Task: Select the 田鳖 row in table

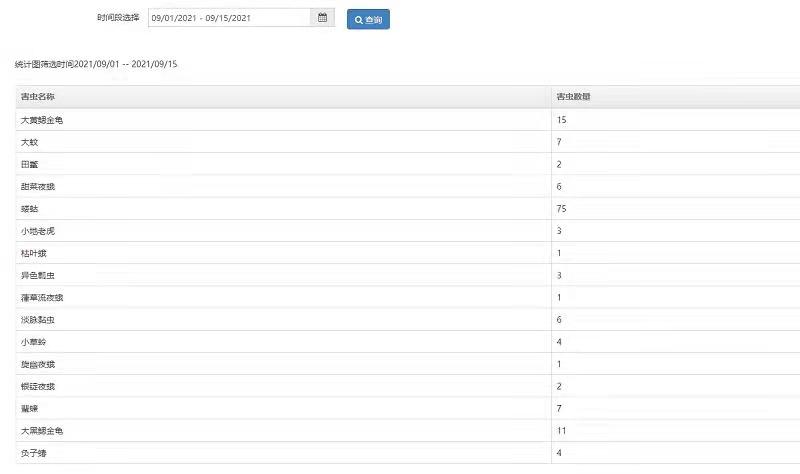Action: coord(31,164)
